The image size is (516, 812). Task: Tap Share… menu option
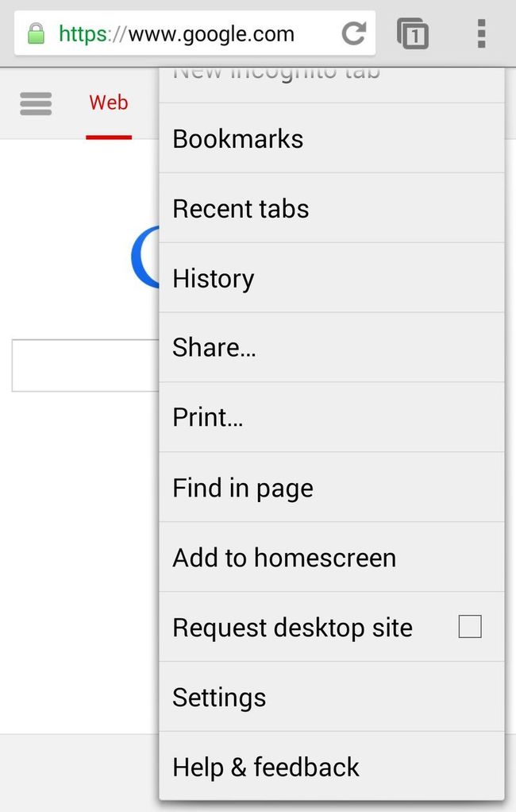[x=214, y=348]
